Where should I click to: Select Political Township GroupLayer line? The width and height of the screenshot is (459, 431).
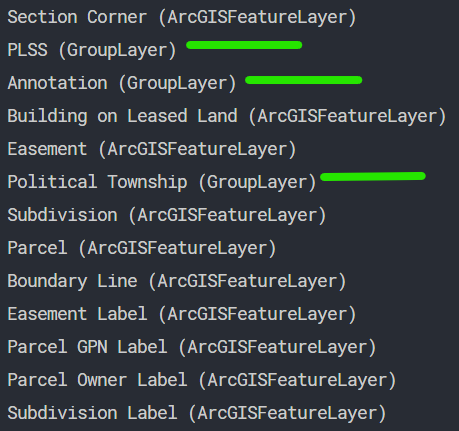click(162, 182)
